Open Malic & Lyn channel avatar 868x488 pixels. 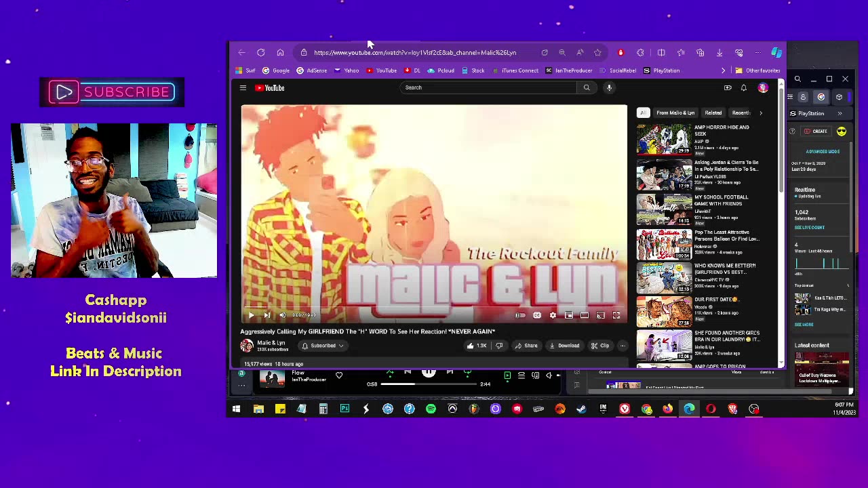246,346
